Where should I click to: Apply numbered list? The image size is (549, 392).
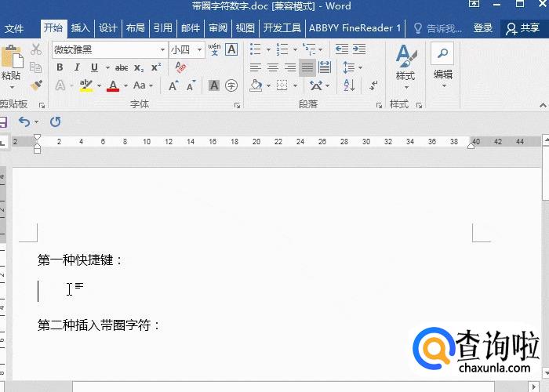pos(282,49)
